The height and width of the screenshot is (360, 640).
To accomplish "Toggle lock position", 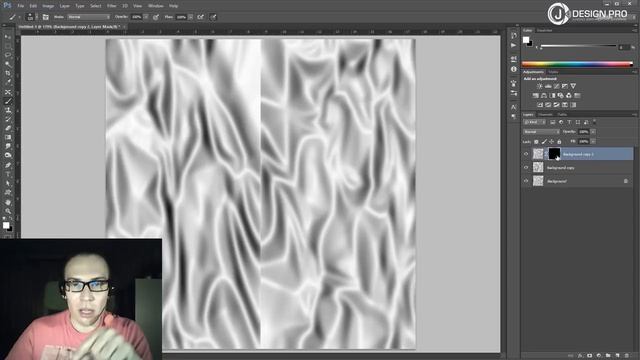I will pyautogui.click(x=551, y=142).
